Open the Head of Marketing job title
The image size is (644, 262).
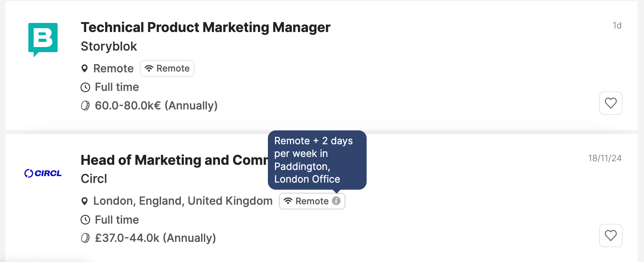point(174,160)
